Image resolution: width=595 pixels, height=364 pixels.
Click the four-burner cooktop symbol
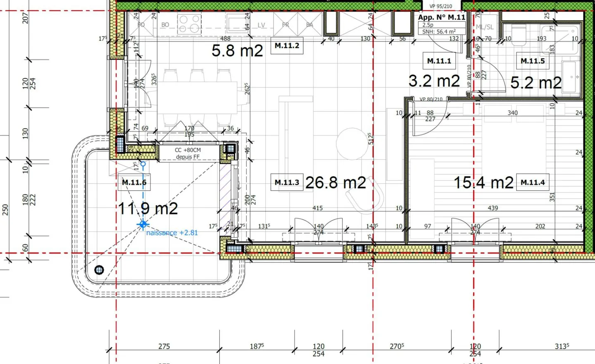coord(189,24)
